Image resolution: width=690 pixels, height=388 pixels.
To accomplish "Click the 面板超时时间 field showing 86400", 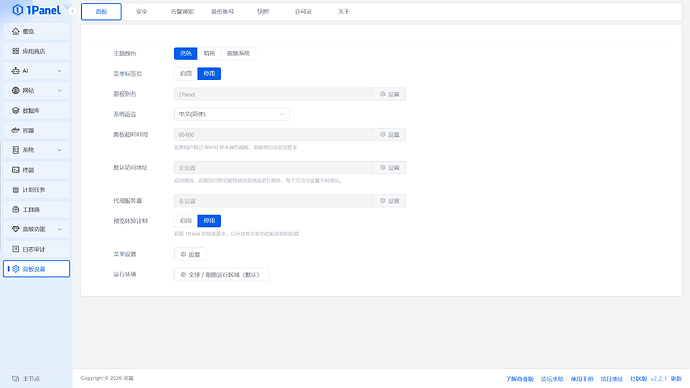I will (x=274, y=135).
